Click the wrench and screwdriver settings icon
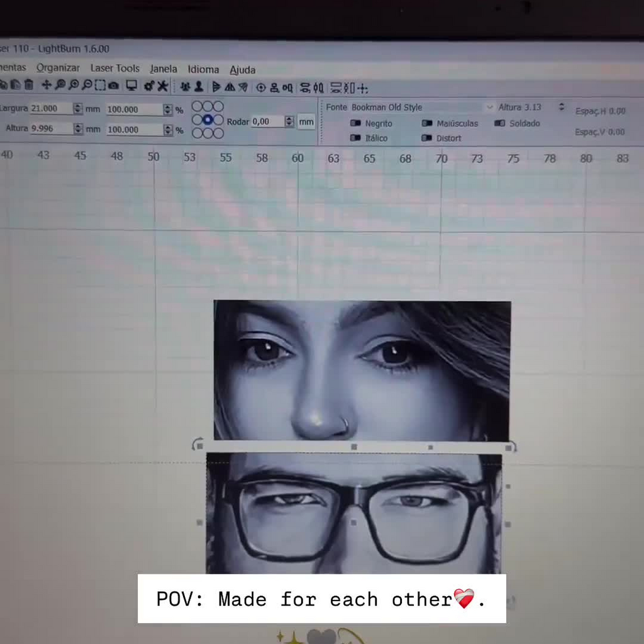Viewport: 644px width, 644px height. tap(162, 86)
